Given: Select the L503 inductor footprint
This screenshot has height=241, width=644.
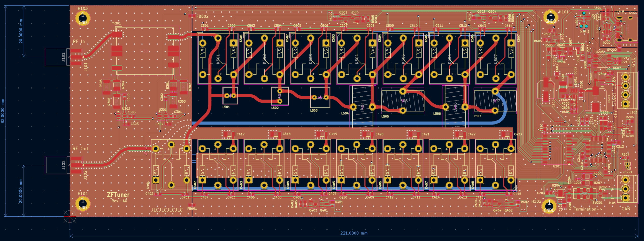Looking at the screenshot, I should click(320, 97).
